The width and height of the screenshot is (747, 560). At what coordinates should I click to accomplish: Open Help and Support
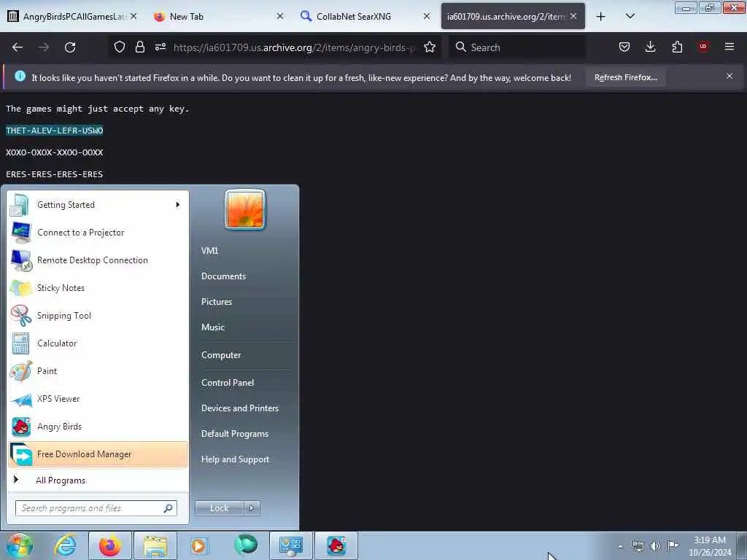click(235, 459)
